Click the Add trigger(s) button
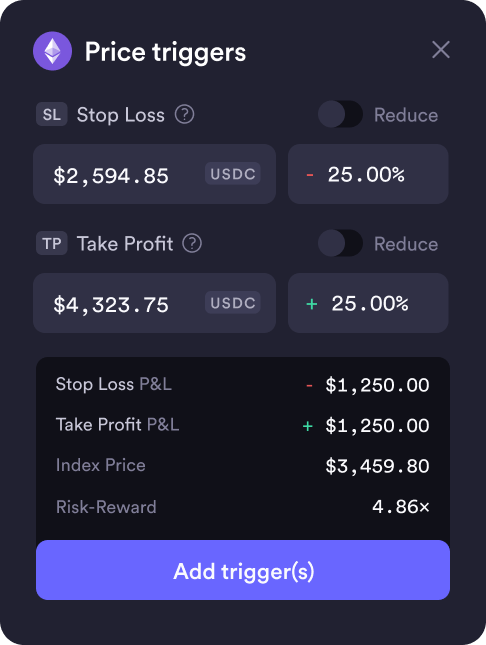 [243, 570]
